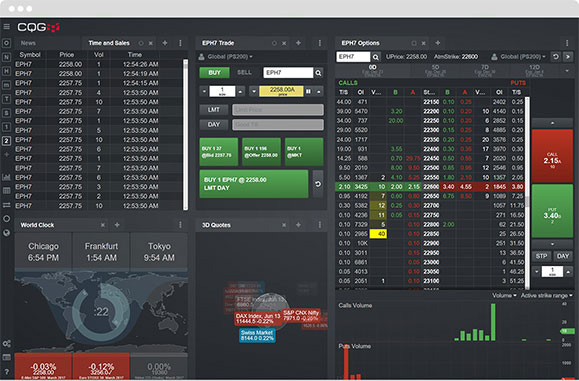This screenshot has height=381, width=579.
Task: Toggle LMT order type button
Action: [x=213, y=110]
